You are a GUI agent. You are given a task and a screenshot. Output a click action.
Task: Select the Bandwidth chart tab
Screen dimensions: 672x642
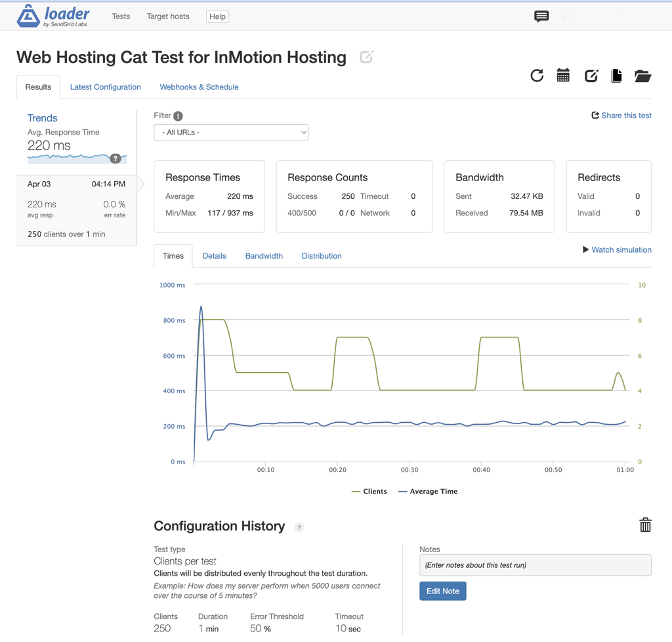[263, 256]
